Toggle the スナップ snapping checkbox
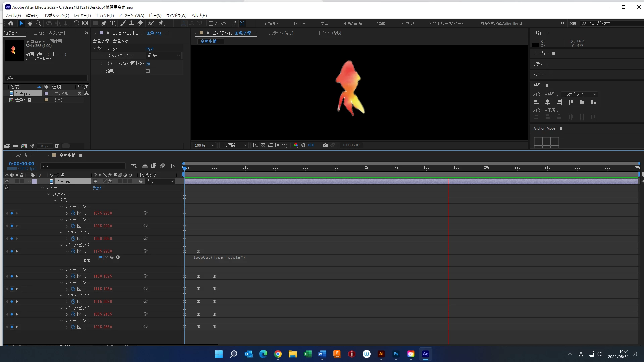Screen dimensions: 644x362 tap(211, 24)
